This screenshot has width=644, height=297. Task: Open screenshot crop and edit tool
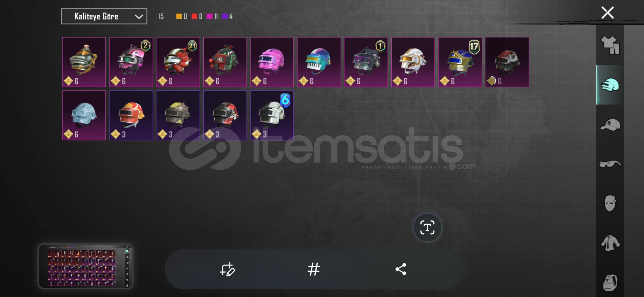click(x=227, y=269)
